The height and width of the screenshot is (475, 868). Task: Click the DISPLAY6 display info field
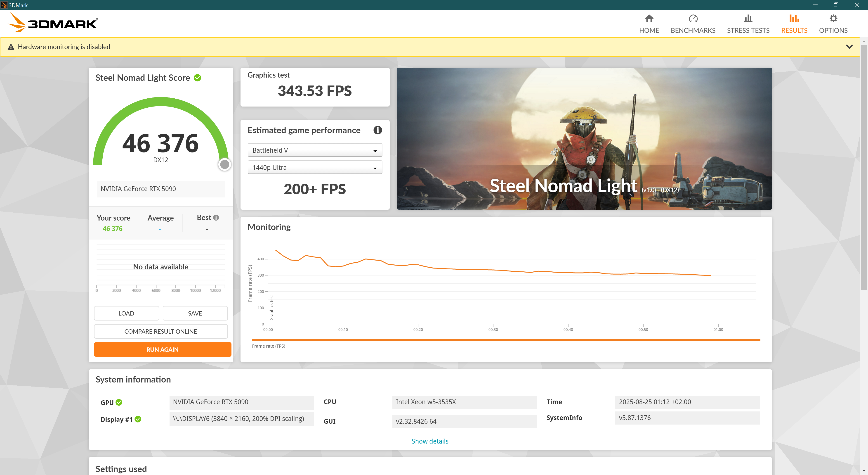pyautogui.click(x=242, y=419)
